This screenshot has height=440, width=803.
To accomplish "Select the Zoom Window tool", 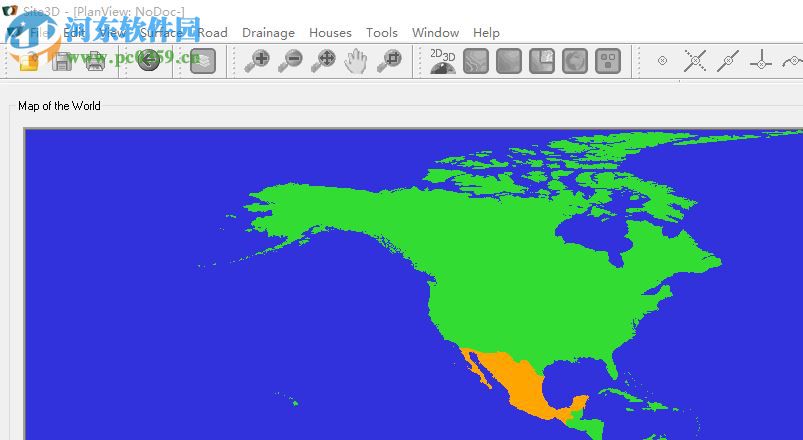I will click(389, 61).
